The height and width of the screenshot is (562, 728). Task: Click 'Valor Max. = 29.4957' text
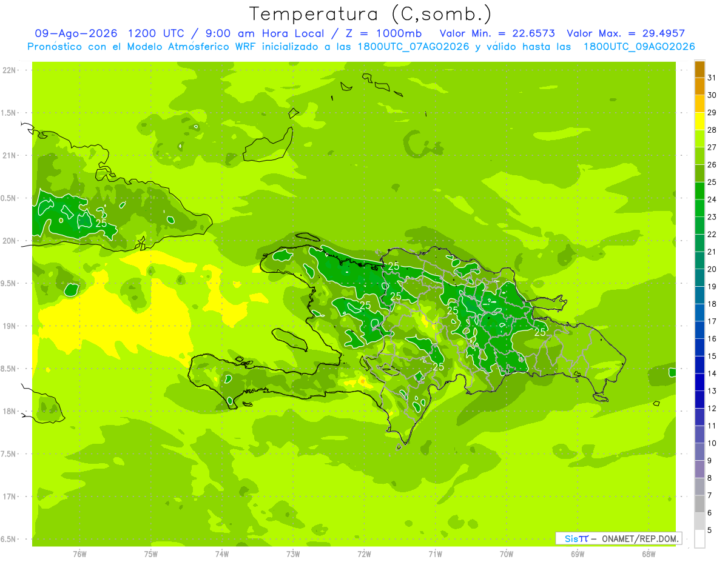point(626,33)
